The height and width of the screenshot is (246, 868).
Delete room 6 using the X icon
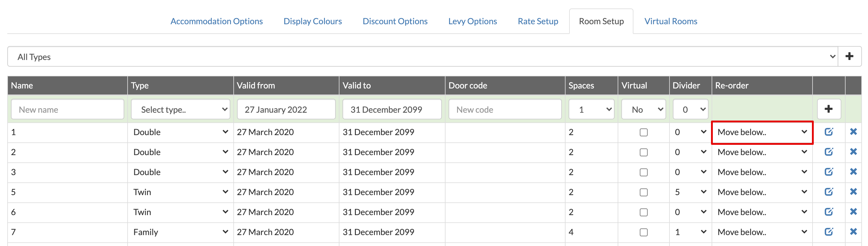click(x=853, y=212)
